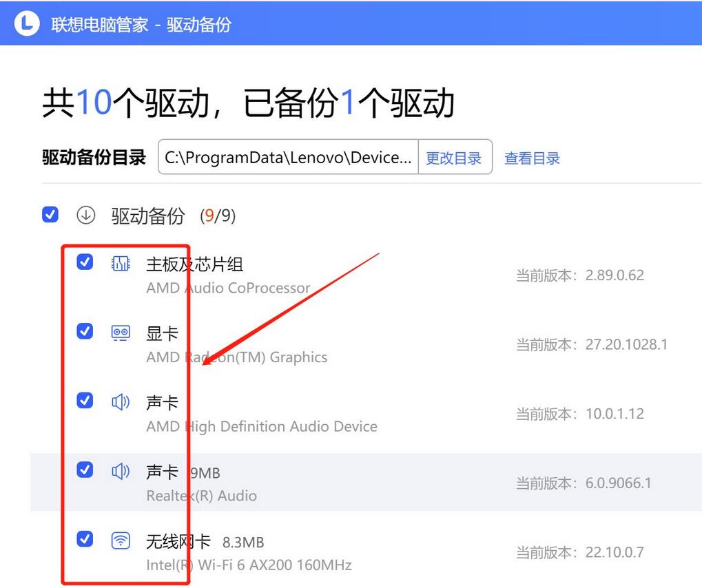Open the 查看目录 link
Image resolution: width=702 pixels, height=588 pixels.
[532, 158]
